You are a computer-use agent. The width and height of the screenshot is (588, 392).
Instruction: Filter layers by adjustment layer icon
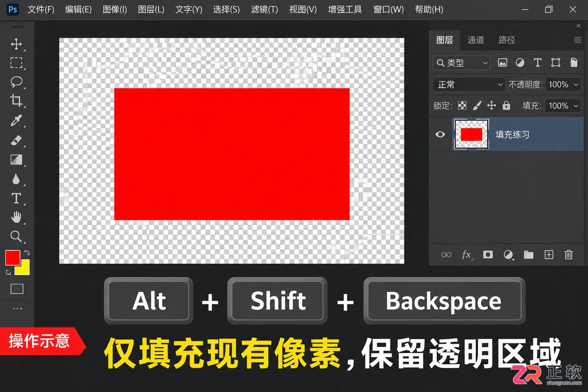[x=520, y=62]
